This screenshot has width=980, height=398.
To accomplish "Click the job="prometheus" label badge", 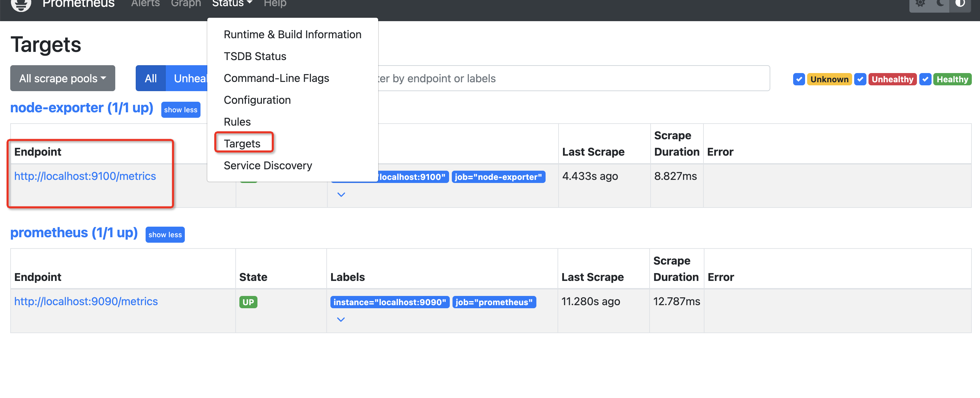I will click(x=494, y=302).
